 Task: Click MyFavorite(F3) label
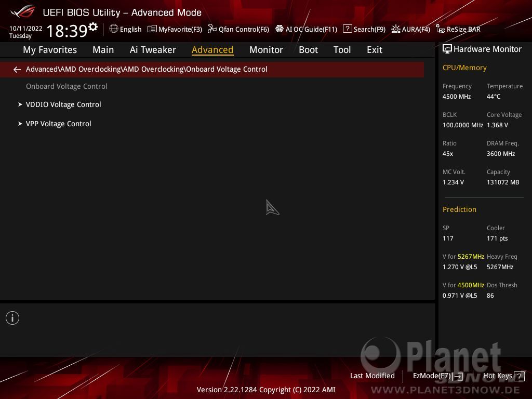click(x=180, y=29)
